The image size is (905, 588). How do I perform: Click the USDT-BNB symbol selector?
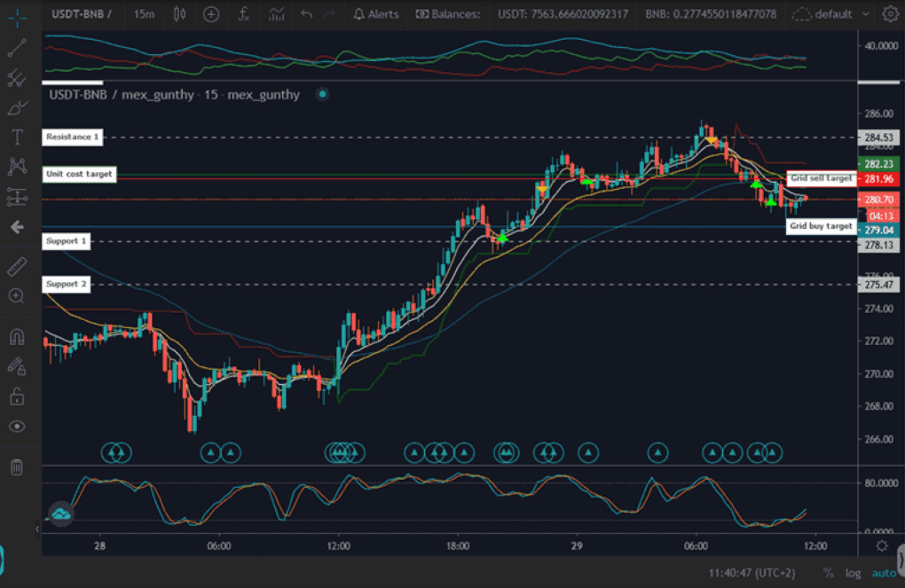81,14
